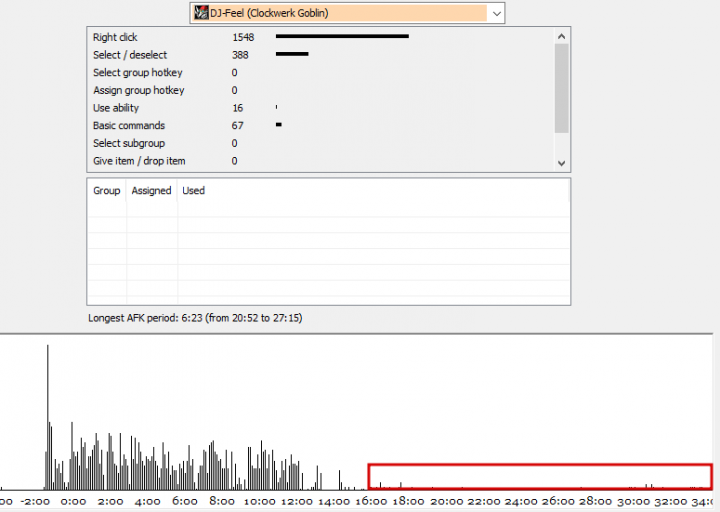Click the 24:00 label on the timeline
Screen dimensions: 720x512
coord(520,501)
